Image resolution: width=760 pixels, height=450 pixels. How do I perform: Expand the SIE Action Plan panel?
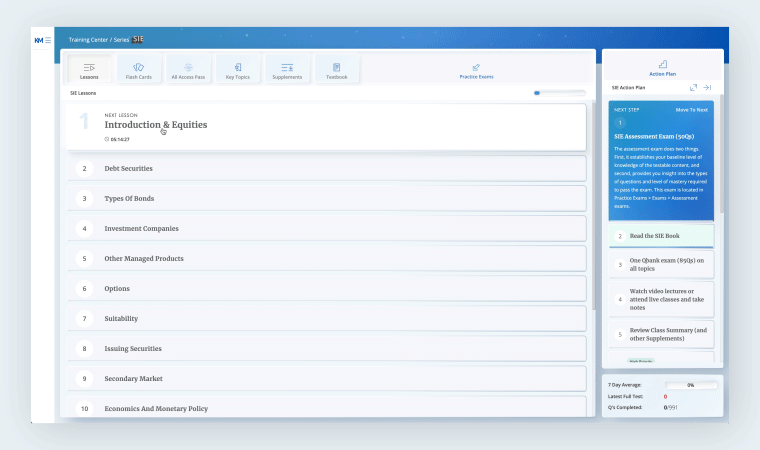pos(694,88)
